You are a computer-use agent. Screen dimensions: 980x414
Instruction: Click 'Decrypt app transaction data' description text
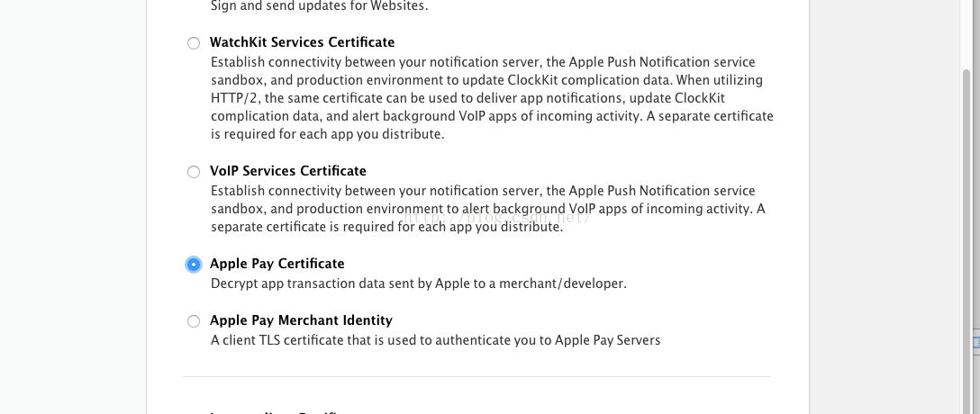pos(418,283)
